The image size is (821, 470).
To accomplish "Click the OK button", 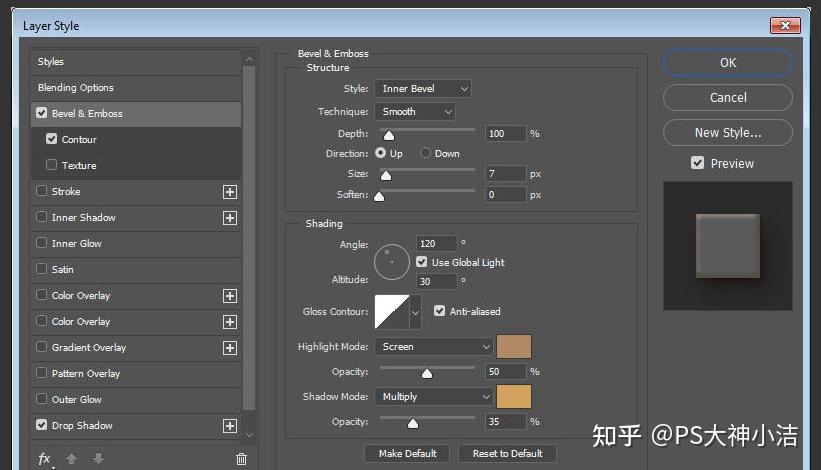I will click(728, 63).
